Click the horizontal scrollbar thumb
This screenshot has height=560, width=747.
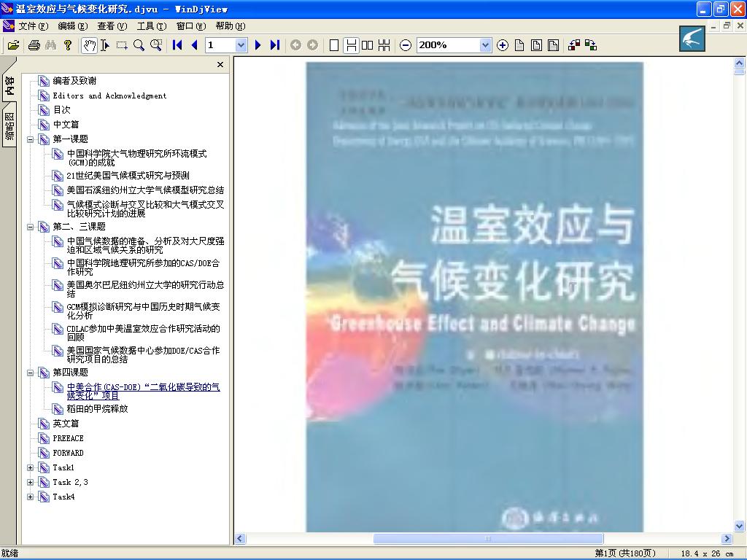click(488, 539)
